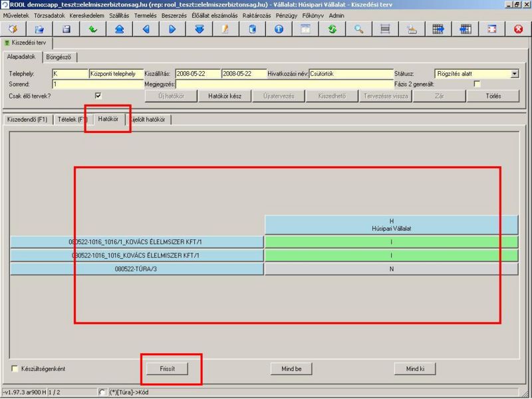
Task: Click the open folder toolbar icon
Action: [39, 29]
